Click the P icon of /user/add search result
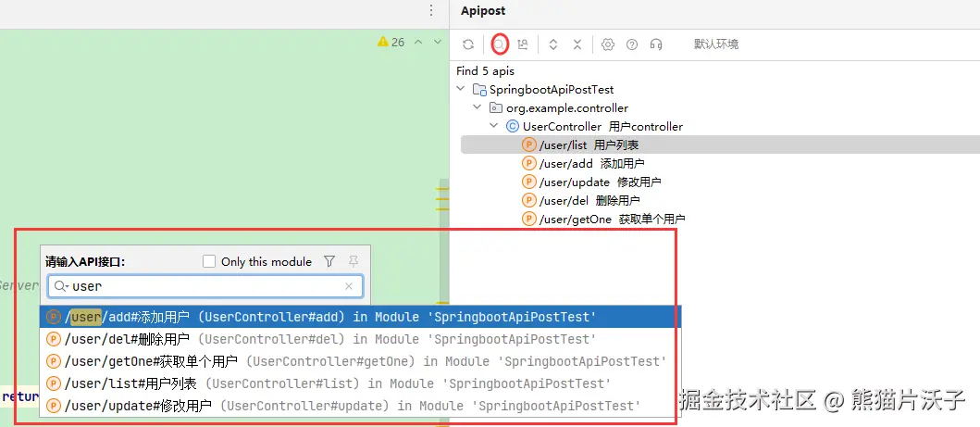Viewport: 980px width, 427px height. [54, 317]
